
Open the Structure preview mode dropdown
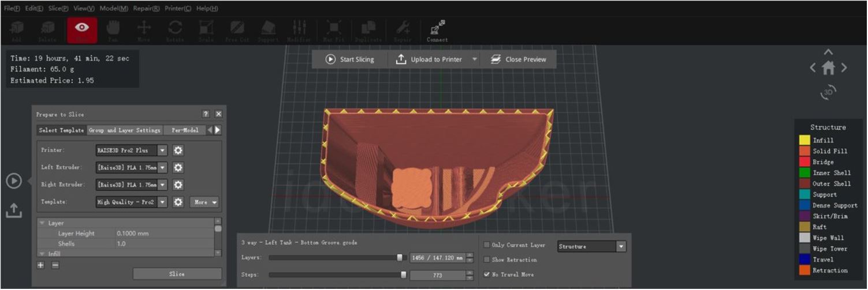(591, 246)
